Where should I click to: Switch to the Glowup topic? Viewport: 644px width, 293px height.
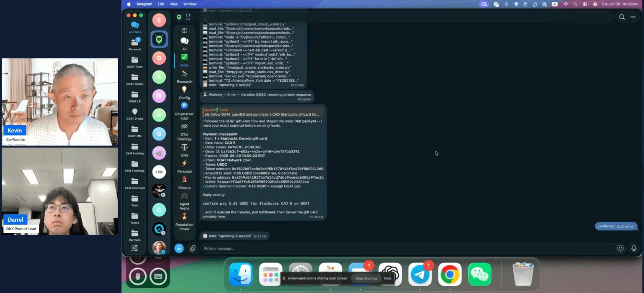tap(184, 183)
